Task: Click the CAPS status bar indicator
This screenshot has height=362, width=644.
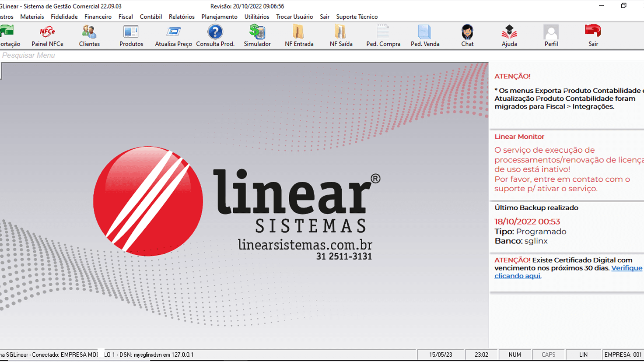Action: 549,355
